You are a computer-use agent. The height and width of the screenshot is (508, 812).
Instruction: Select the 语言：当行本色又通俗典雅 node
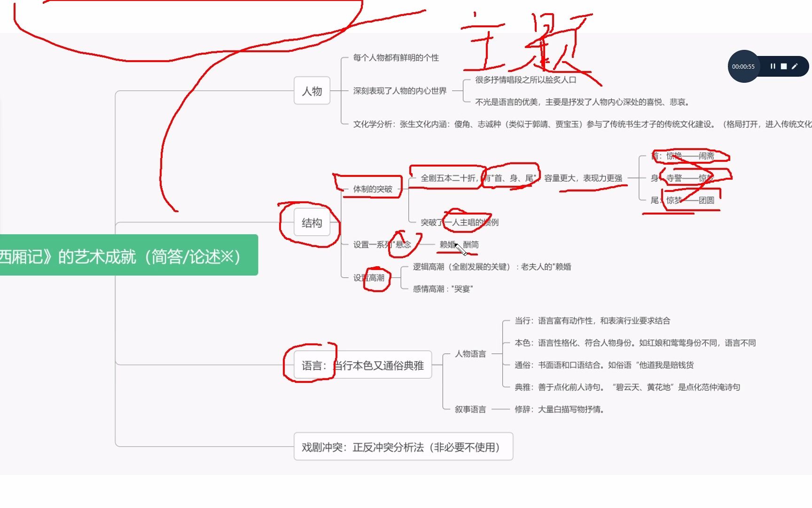click(363, 365)
